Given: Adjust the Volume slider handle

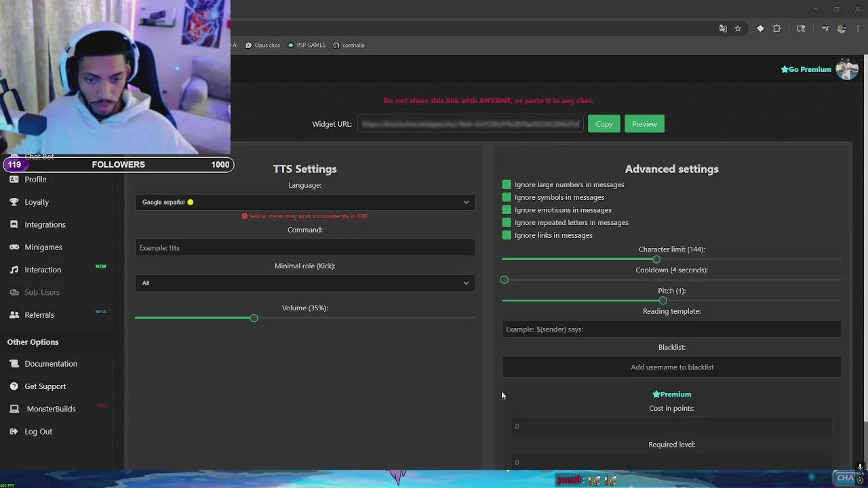Looking at the screenshot, I should coord(254,318).
